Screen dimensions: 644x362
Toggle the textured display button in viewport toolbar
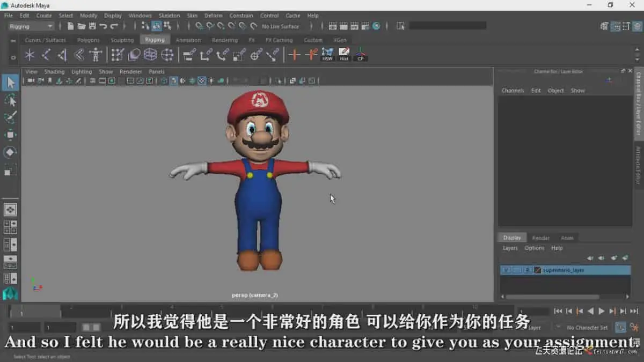click(202, 81)
